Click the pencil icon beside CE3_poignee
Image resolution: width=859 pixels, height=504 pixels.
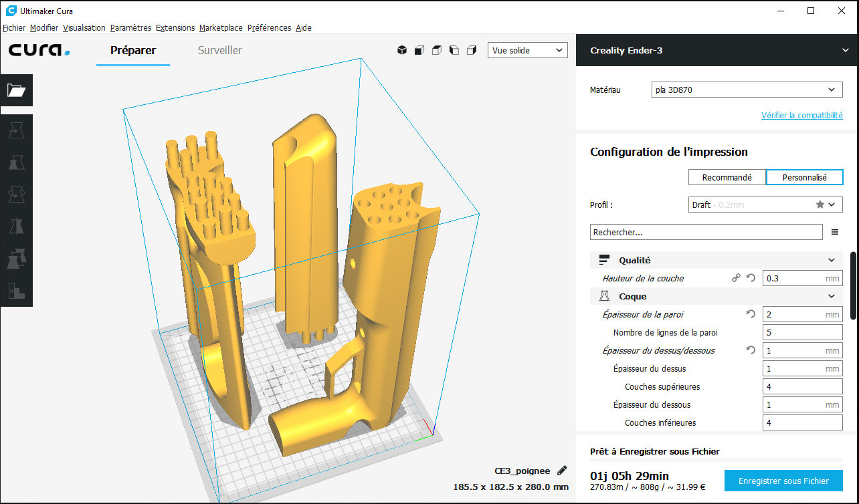[562, 471]
